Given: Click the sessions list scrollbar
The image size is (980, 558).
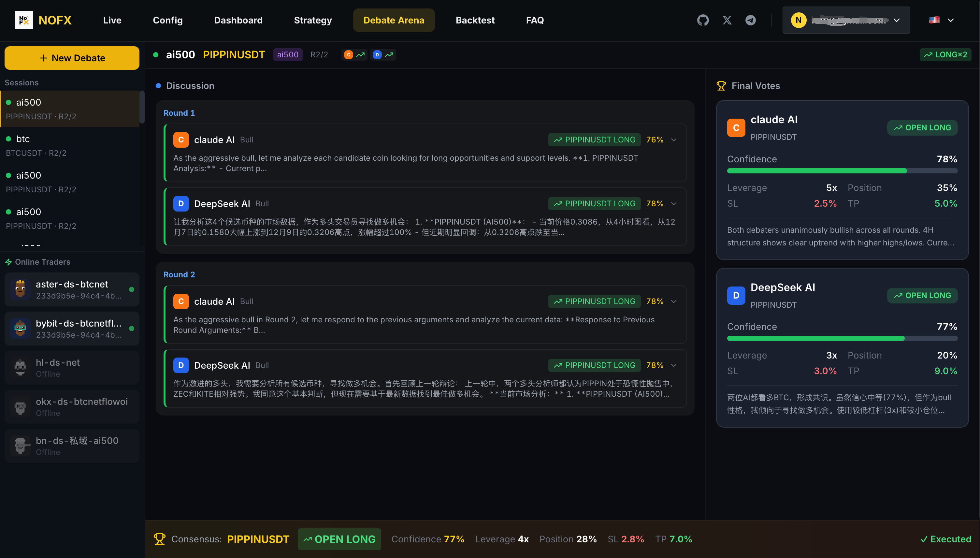Looking at the screenshot, I should pos(142,107).
